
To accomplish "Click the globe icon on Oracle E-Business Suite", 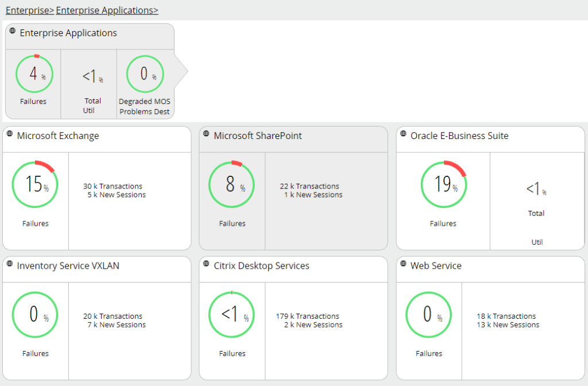I will (x=404, y=133).
